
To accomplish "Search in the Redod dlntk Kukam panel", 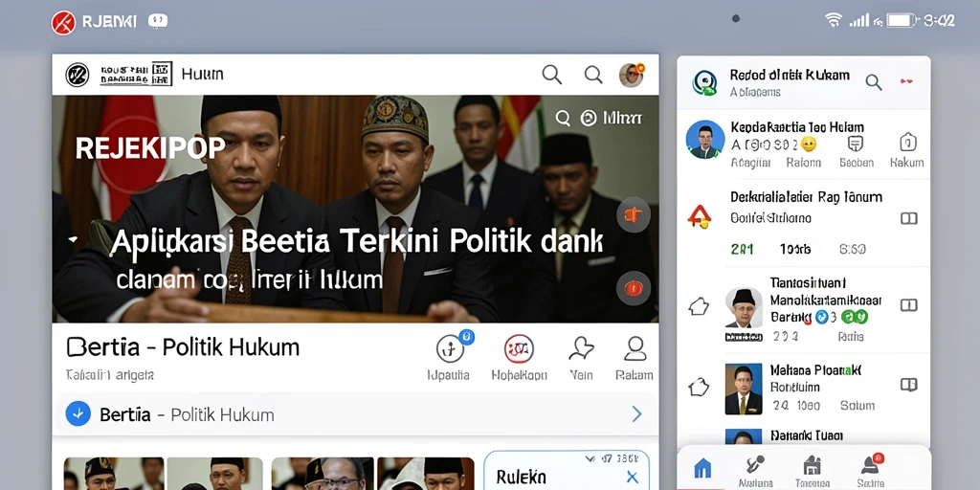I will pos(873,82).
